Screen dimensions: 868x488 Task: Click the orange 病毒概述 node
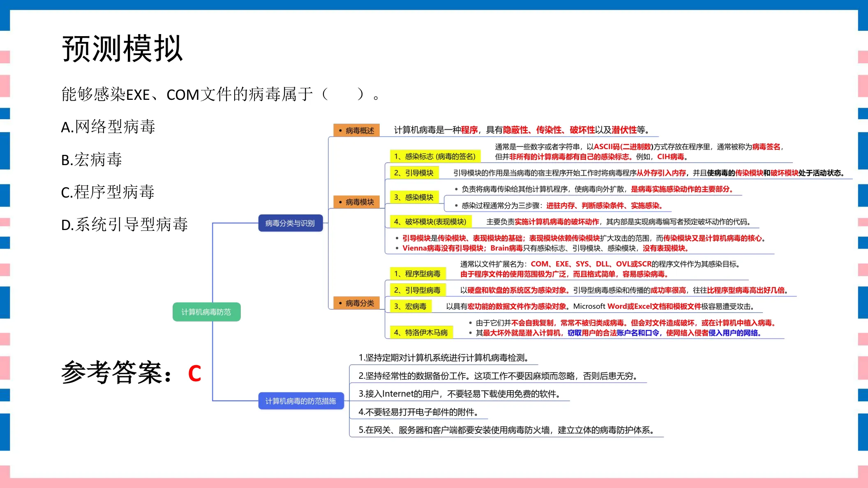point(356,130)
